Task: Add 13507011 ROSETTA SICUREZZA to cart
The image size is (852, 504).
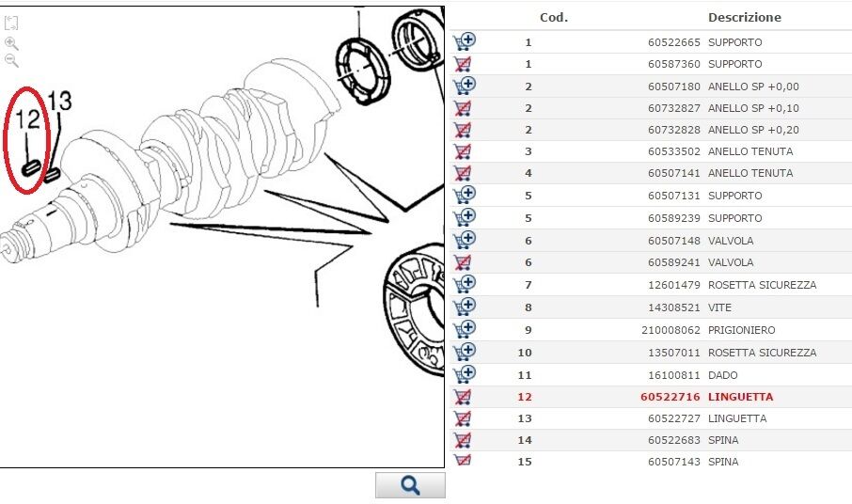Action: click(464, 352)
